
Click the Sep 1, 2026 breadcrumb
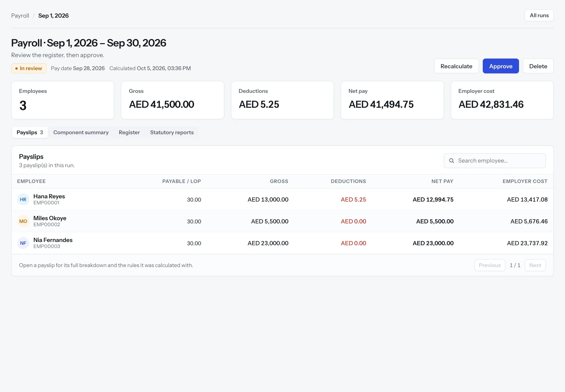click(53, 16)
